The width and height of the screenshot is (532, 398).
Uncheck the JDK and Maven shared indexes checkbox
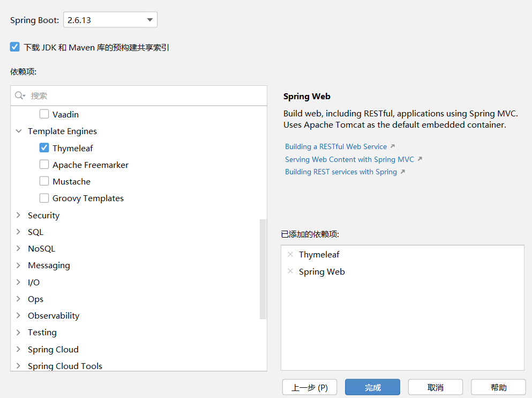click(x=14, y=47)
